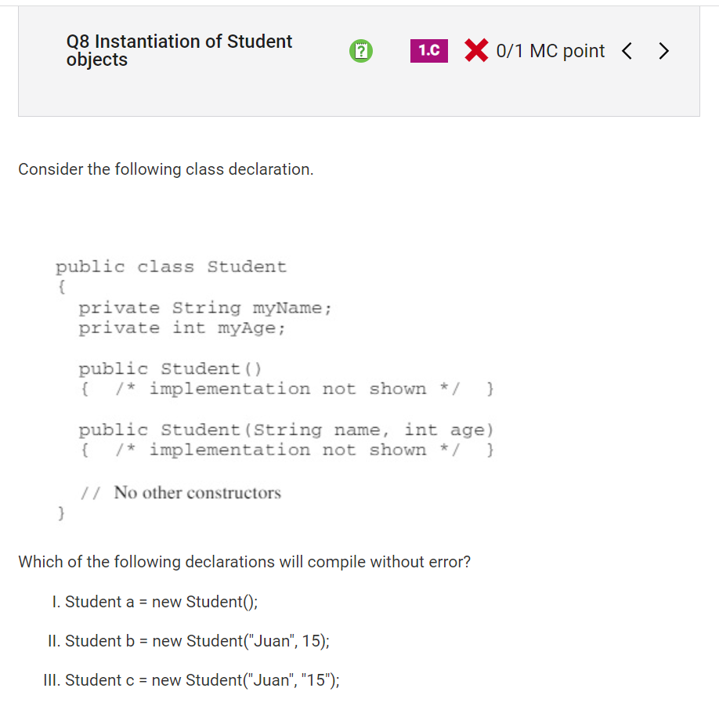Click the magenta 1.C skill tag
Screen dimensions: 719x728
(x=429, y=51)
